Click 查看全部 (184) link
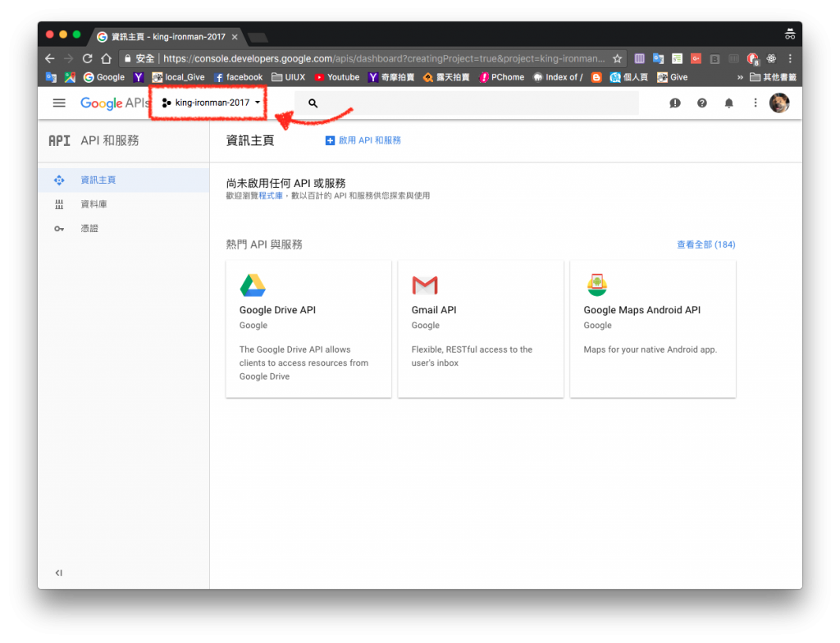The image size is (840, 643). 706,244
